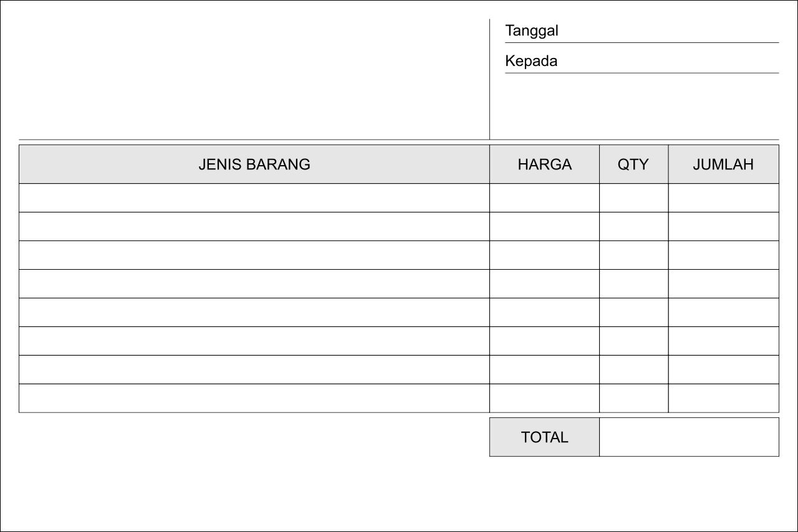
Task: Click first row HARGA cell
Action: (x=544, y=198)
